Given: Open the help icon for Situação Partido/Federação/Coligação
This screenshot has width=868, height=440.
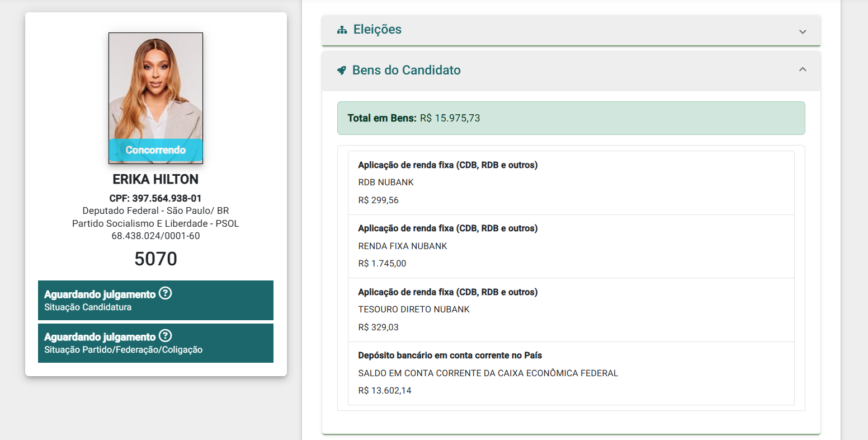Looking at the screenshot, I should (x=165, y=336).
